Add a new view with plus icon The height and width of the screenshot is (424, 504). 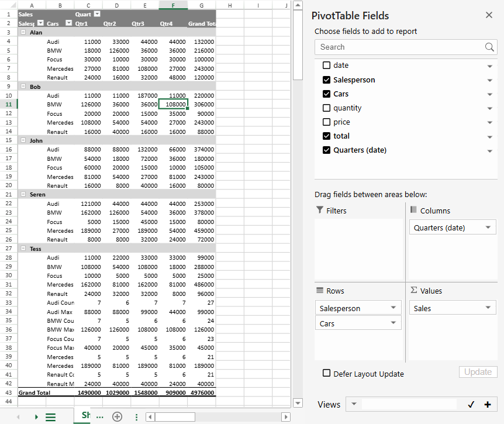[x=488, y=404]
